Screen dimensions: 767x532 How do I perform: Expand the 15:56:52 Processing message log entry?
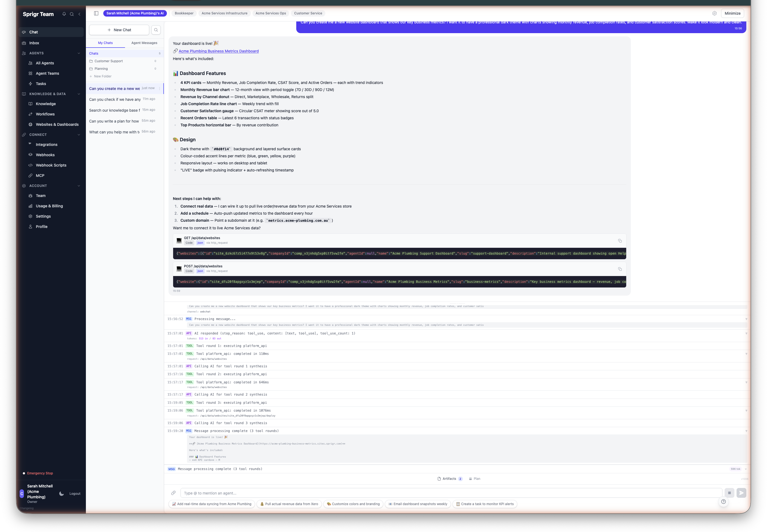coord(746,319)
